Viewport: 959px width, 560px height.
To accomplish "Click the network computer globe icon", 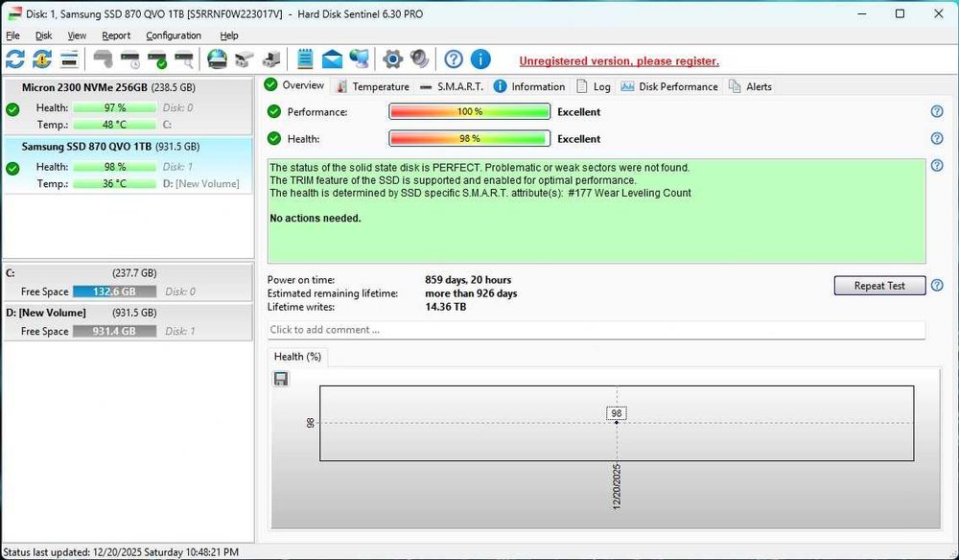I will click(359, 59).
